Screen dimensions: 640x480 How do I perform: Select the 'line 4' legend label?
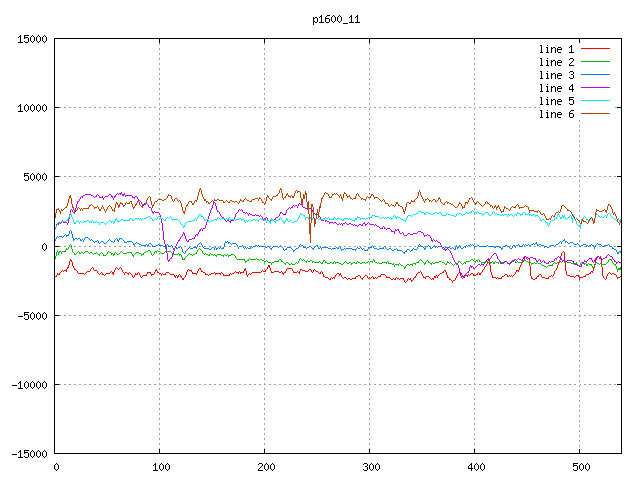pos(557,88)
